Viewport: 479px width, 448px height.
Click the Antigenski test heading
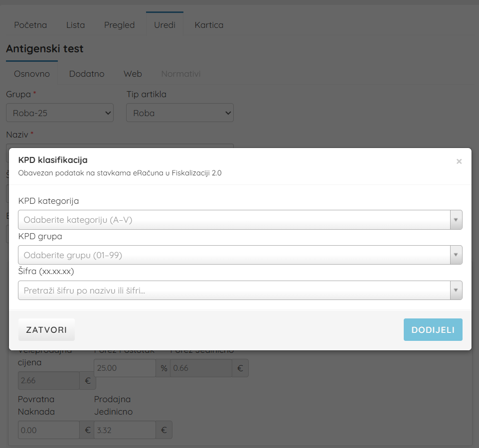click(44, 48)
